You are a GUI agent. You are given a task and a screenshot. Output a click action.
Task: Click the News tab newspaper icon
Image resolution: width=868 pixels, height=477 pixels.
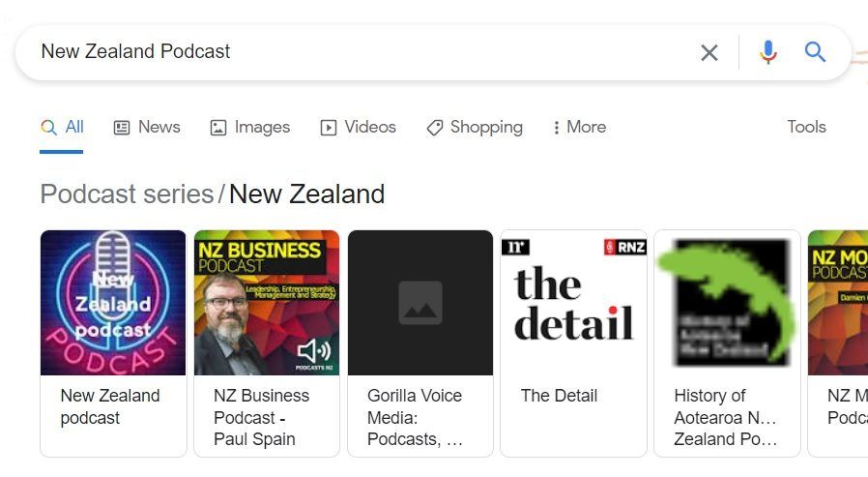click(x=121, y=128)
